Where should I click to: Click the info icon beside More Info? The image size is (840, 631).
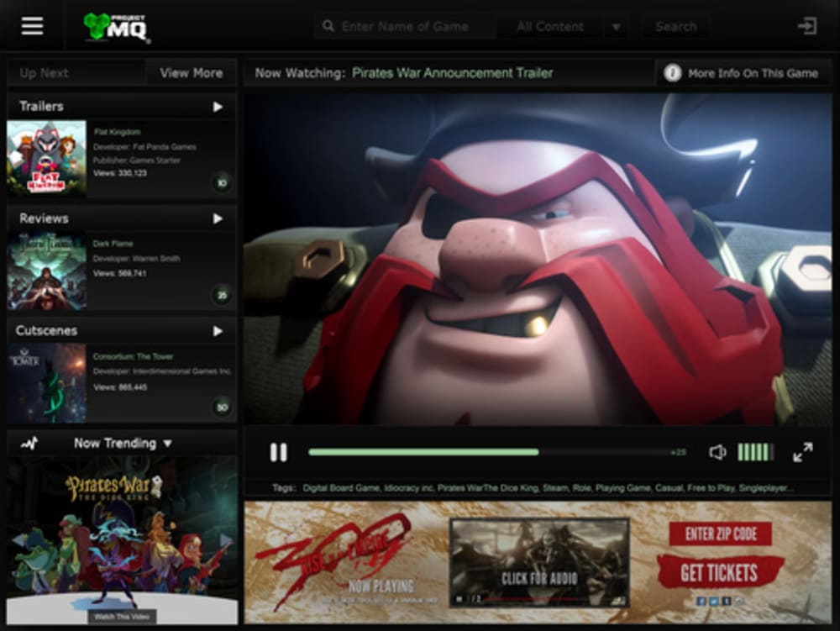click(x=672, y=73)
